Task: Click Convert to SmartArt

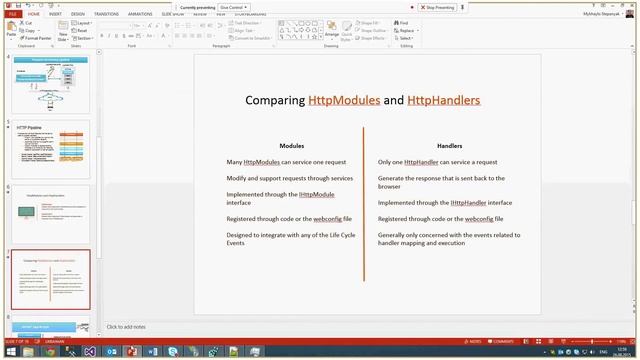Action: [250, 38]
